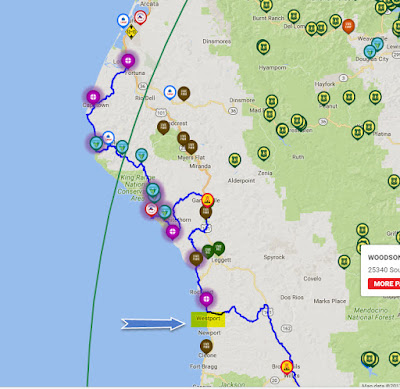Viewport: 400px width, 389px height.
Task: Click the Miranda town label
Action: (x=200, y=166)
